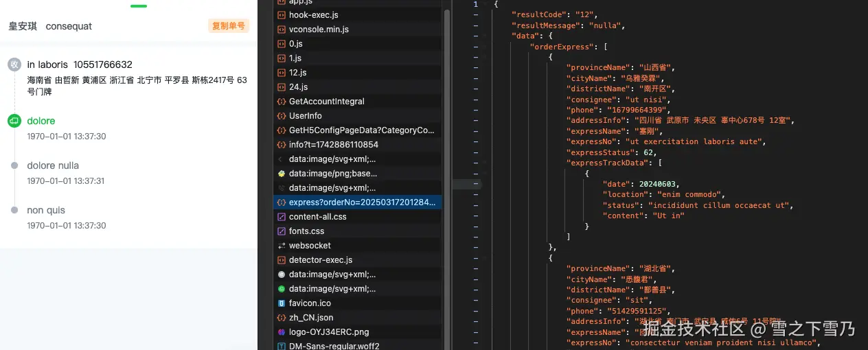Click the blue shield icon beside favicon.ico
The width and height of the screenshot is (868, 350).
282,303
